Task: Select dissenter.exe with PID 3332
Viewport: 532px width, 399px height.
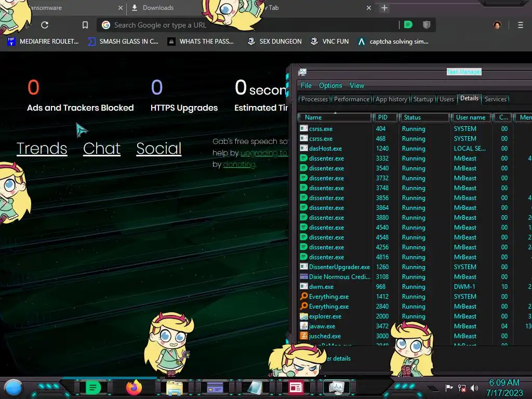Action: pos(414,158)
